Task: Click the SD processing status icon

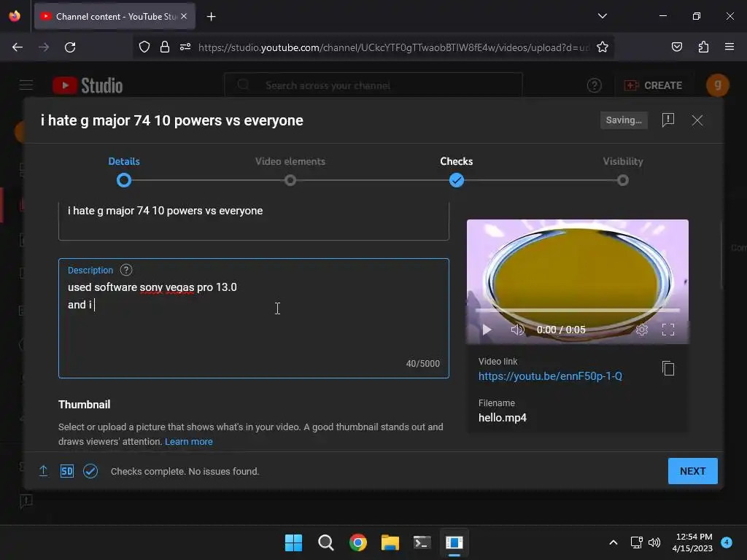Action: 66,471
